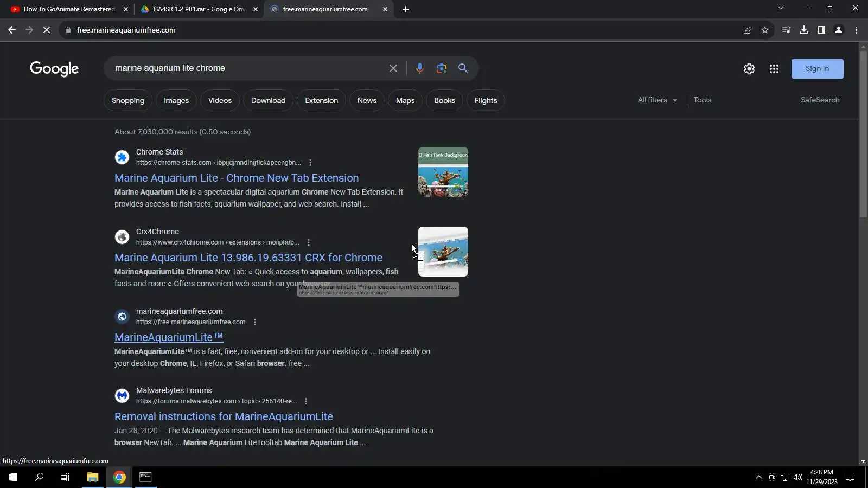
Task: Open Windows taskbar search
Action: click(x=39, y=477)
